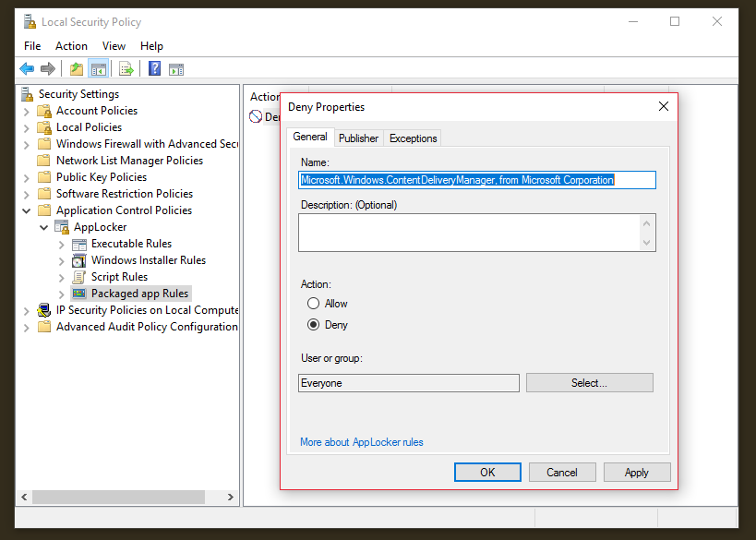The image size is (756, 540).
Task: Open the Action menu
Action: tap(71, 46)
